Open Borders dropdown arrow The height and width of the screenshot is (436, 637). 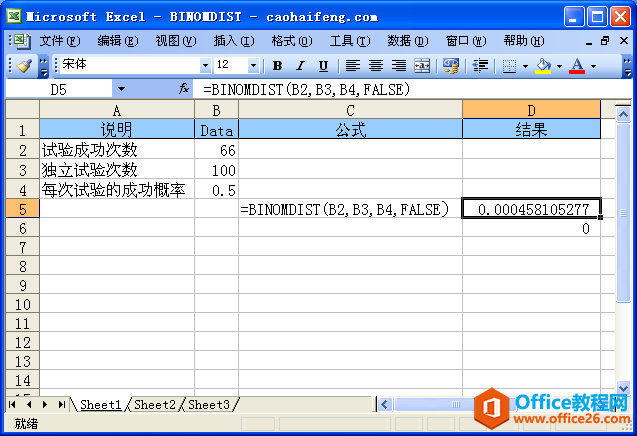[525, 66]
